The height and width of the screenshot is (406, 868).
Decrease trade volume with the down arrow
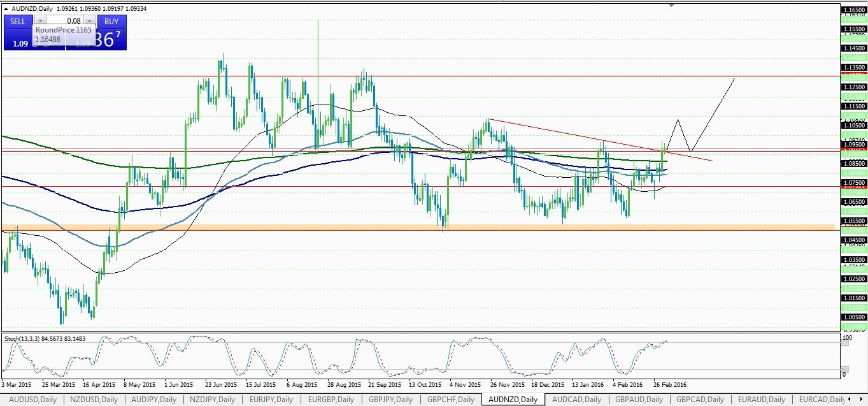tap(41, 21)
